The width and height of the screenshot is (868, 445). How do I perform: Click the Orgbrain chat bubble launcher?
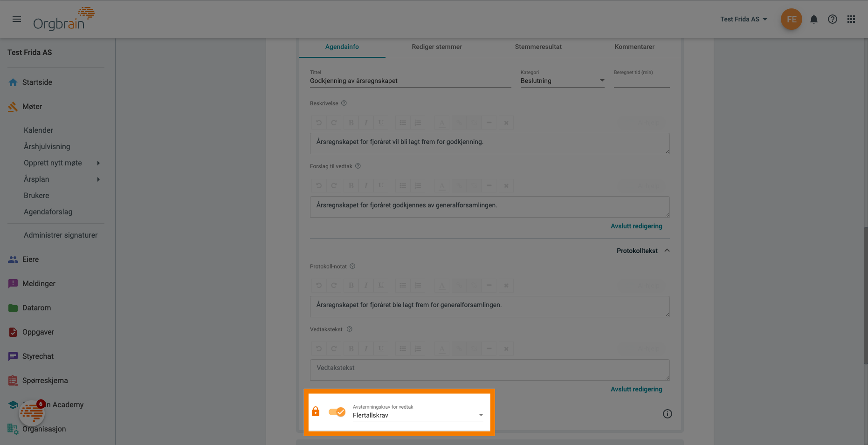[32, 413]
